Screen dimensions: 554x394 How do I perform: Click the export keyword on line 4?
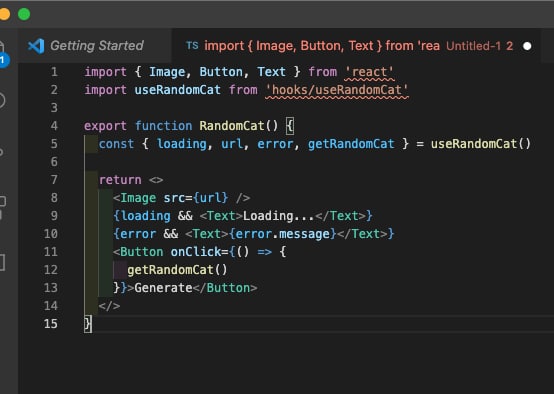tap(105, 126)
